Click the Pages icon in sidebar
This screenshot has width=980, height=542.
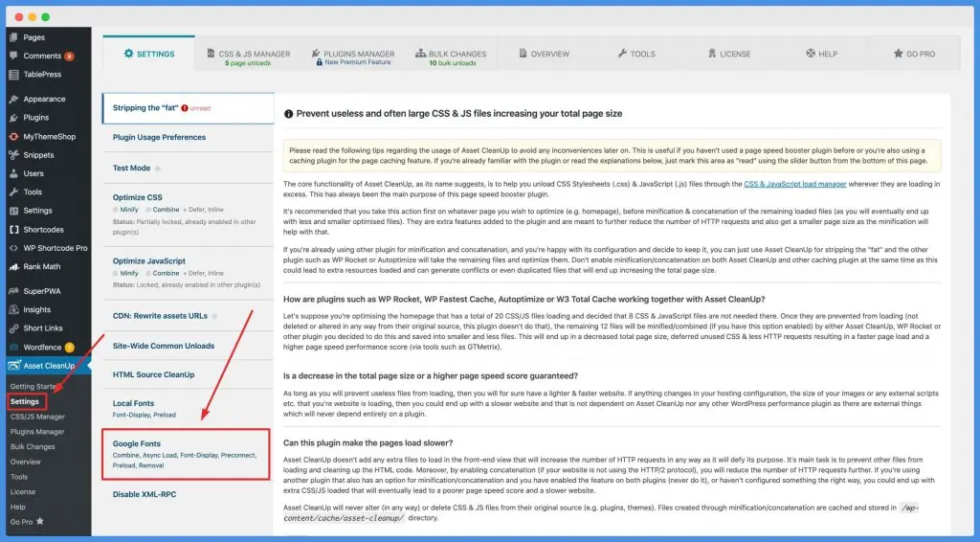(13, 37)
